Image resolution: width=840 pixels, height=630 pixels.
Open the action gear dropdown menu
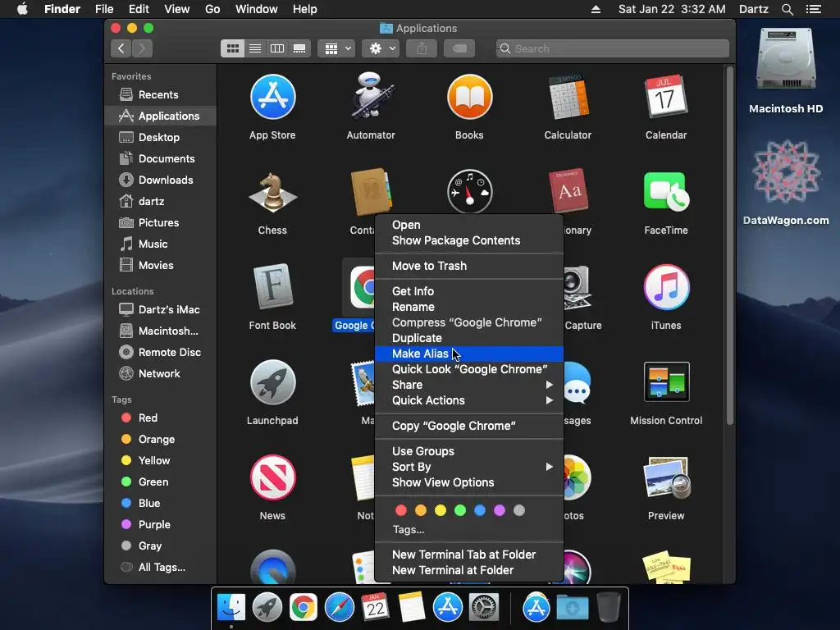click(381, 48)
